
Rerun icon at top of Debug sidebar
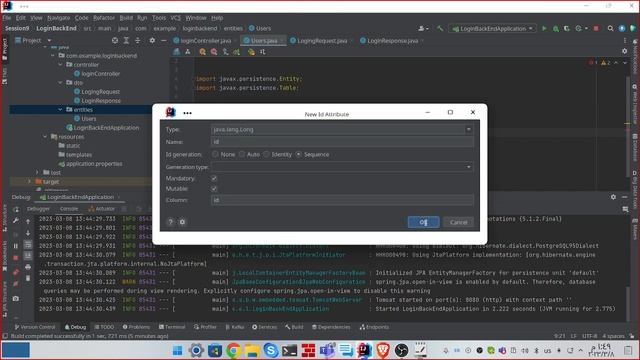click(x=16, y=210)
